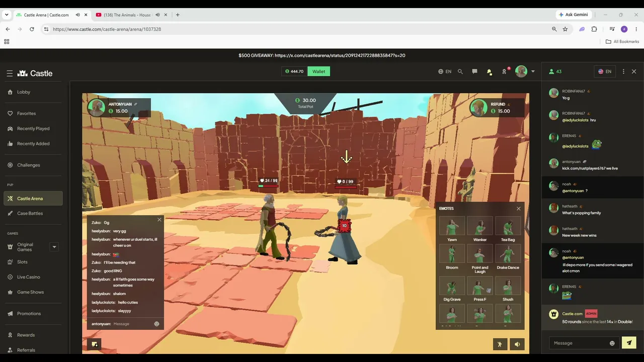Open the chat language EN dropdown

[x=604, y=71]
